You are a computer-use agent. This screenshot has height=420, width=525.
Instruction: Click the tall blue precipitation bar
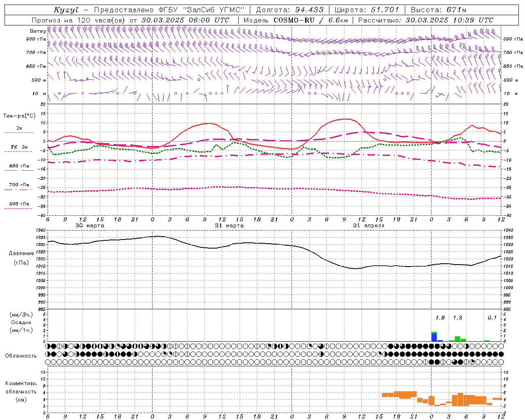click(x=434, y=337)
